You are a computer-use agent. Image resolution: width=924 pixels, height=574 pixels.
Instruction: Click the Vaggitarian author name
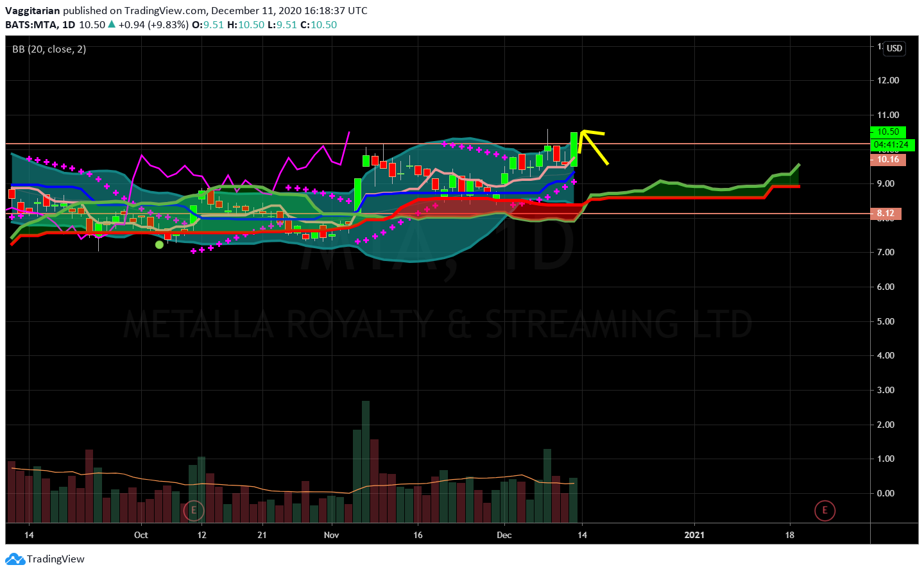tap(33, 10)
